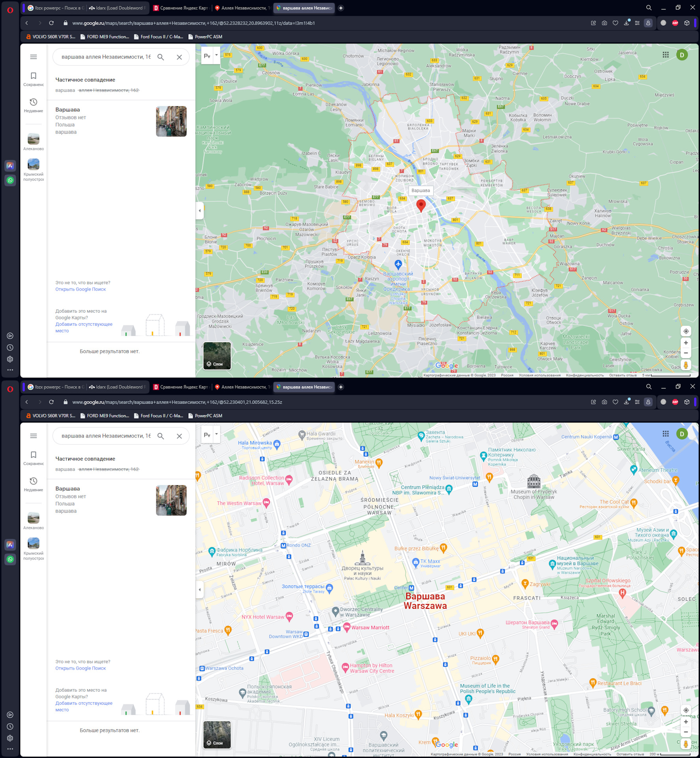The height and width of the screenshot is (758, 700).
Task: Open the Варшава result photo in upper window
Action: point(171,121)
